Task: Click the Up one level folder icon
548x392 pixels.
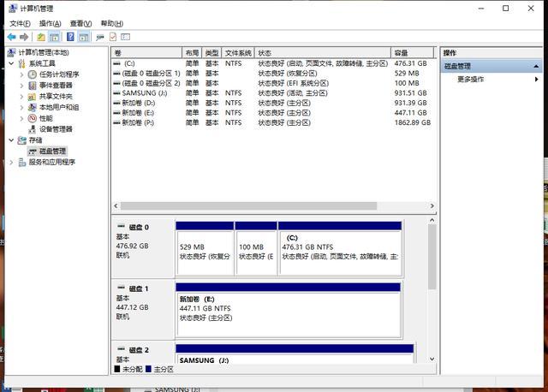Action: click(40, 38)
